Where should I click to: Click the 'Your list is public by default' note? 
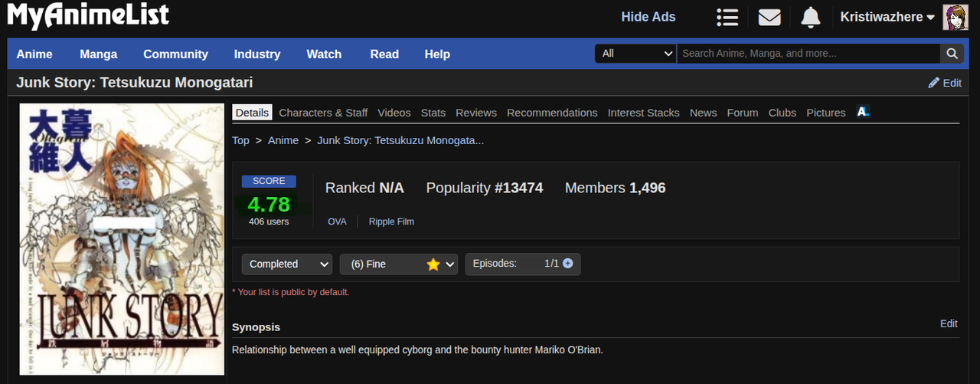click(x=291, y=292)
